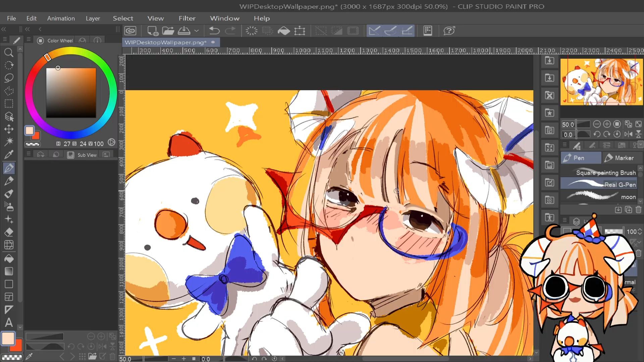Expand the dropdown arrow beside the Save icon
Viewport: 644px width, 362px height.
click(x=197, y=31)
